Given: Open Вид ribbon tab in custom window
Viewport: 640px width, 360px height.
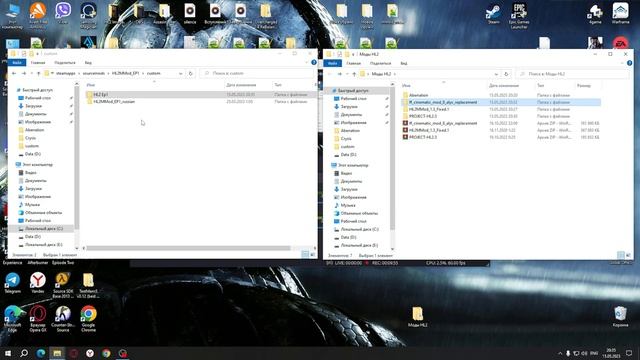Looking at the screenshot, I should click(x=88, y=63).
